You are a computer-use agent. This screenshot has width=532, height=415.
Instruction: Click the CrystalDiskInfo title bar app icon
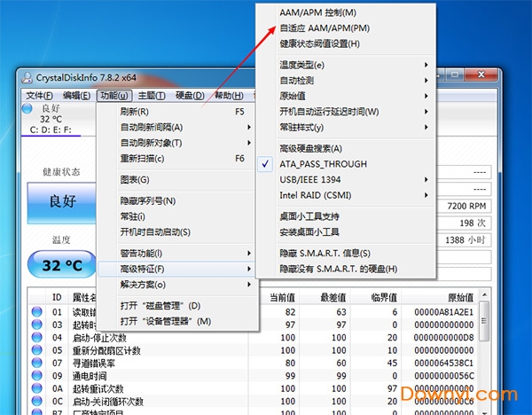(x=28, y=78)
